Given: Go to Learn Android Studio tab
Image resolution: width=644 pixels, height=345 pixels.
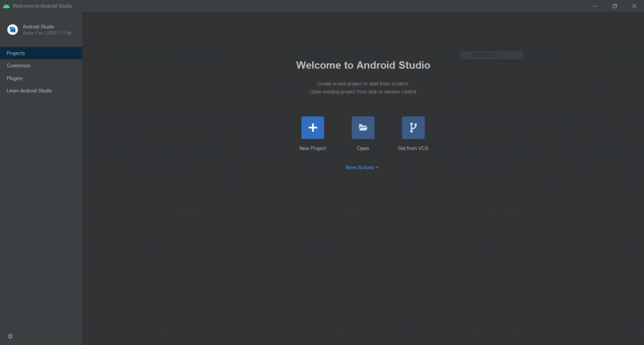Looking at the screenshot, I should (x=41, y=90).
